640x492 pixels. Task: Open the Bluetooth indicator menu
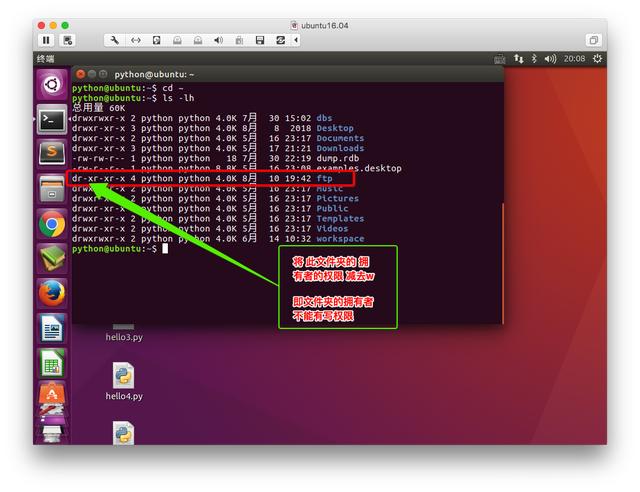click(x=534, y=59)
